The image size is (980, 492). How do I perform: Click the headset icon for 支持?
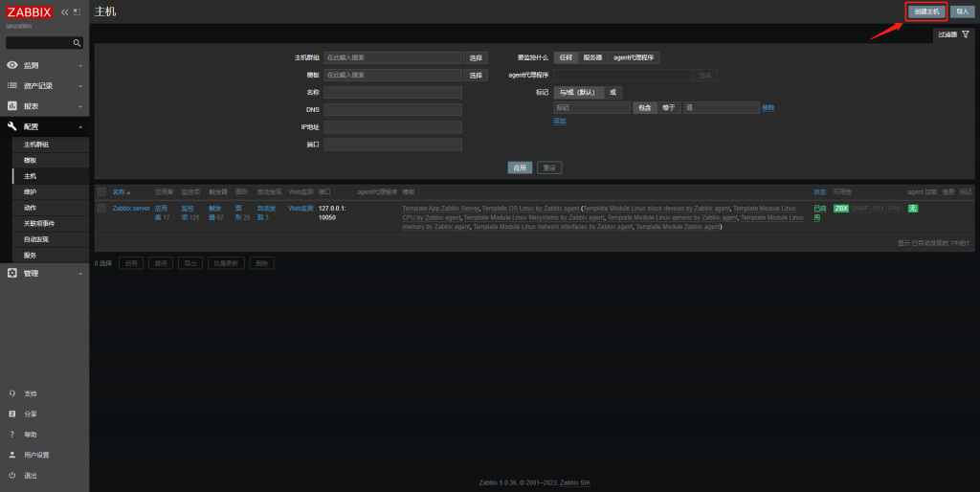click(11, 393)
